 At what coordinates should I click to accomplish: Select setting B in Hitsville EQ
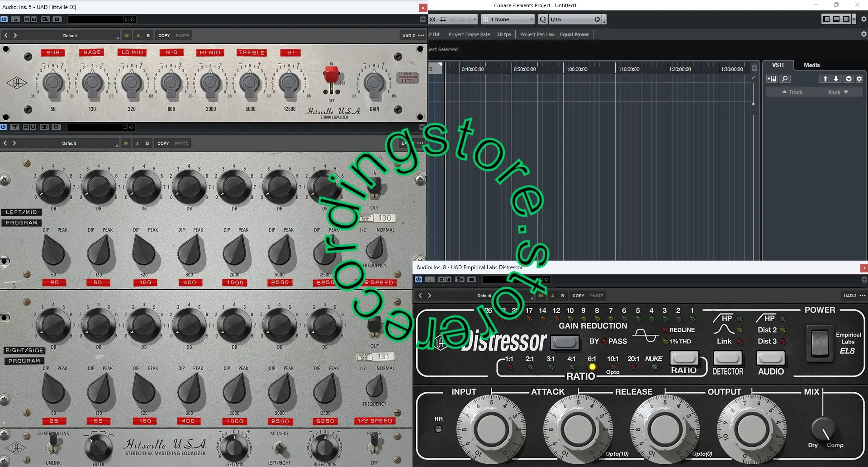point(148,35)
